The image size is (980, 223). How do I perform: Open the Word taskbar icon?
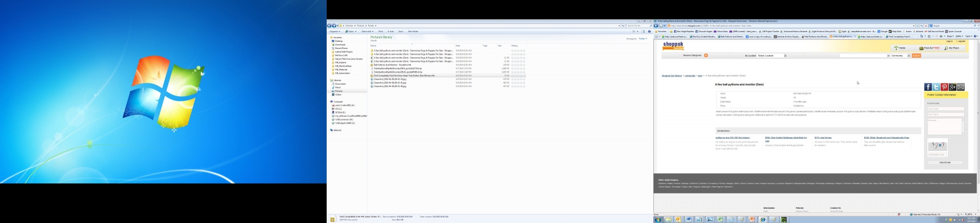click(689, 220)
